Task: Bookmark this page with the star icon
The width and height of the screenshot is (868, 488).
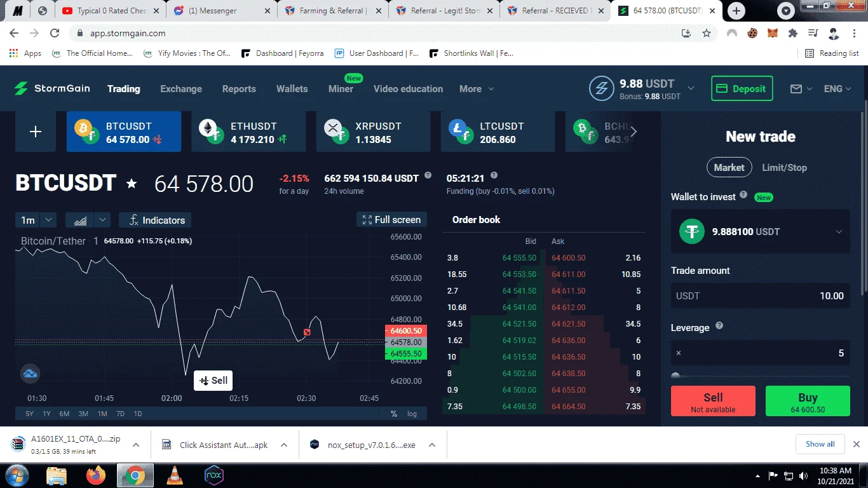Action: point(706,33)
